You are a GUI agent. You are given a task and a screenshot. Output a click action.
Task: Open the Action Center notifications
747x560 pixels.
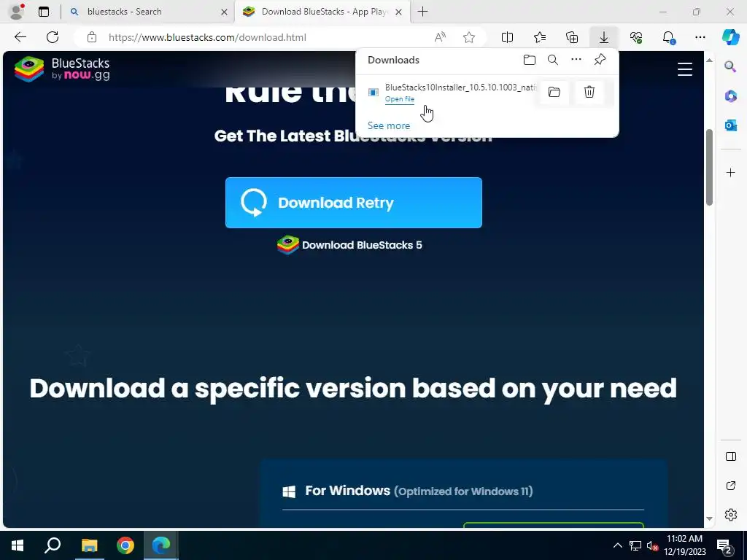[724, 545]
